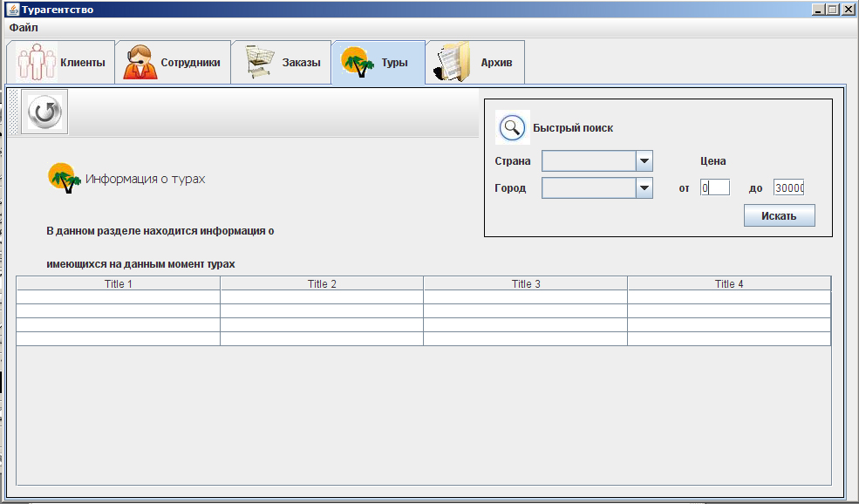
Task: Expand the Город dropdown arrow
Action: [x=644, y=187]
